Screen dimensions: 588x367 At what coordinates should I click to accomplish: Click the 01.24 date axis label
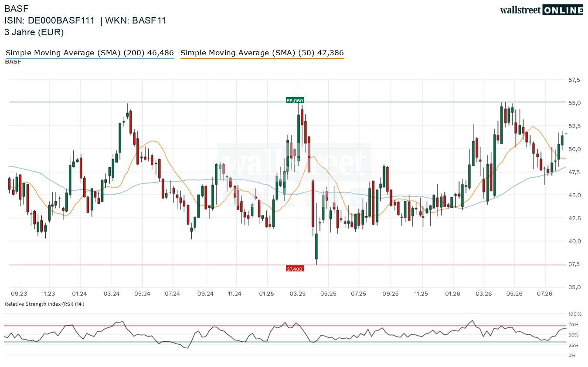[80, 294]
